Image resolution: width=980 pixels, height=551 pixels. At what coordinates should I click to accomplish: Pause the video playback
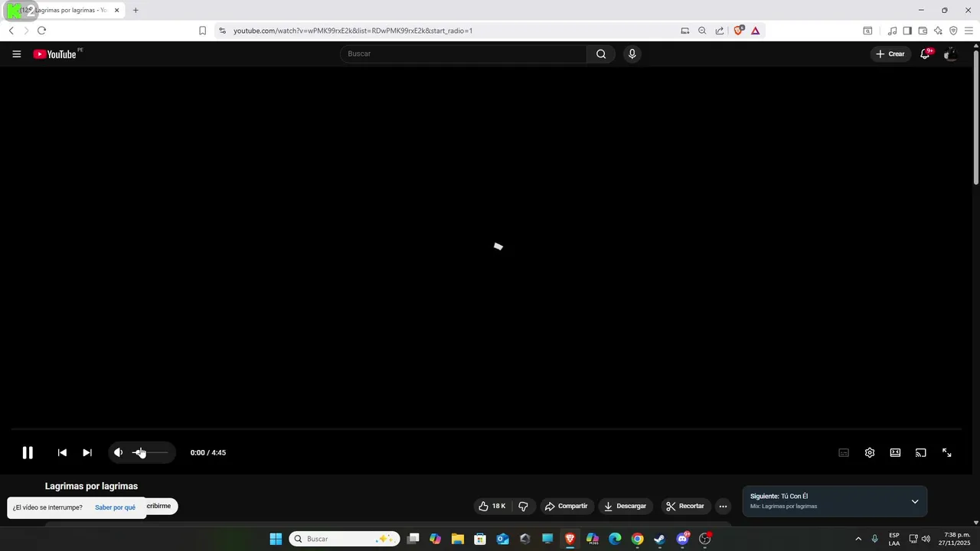tap(28, 452)
